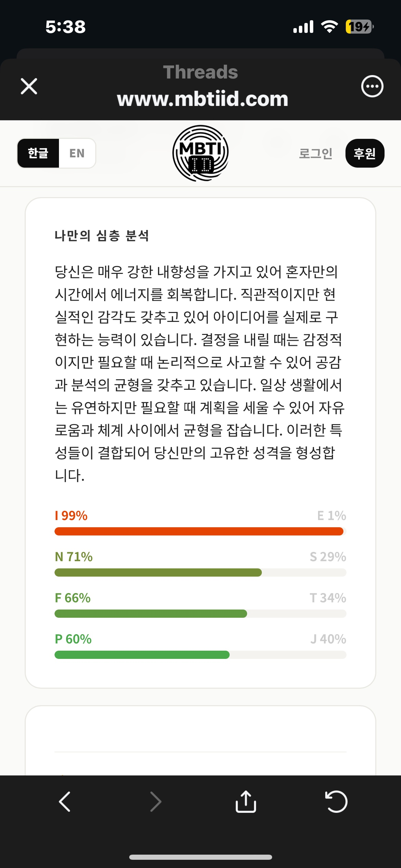Open the 로그인 login link

pyautogui.click(x=315, y=153)
